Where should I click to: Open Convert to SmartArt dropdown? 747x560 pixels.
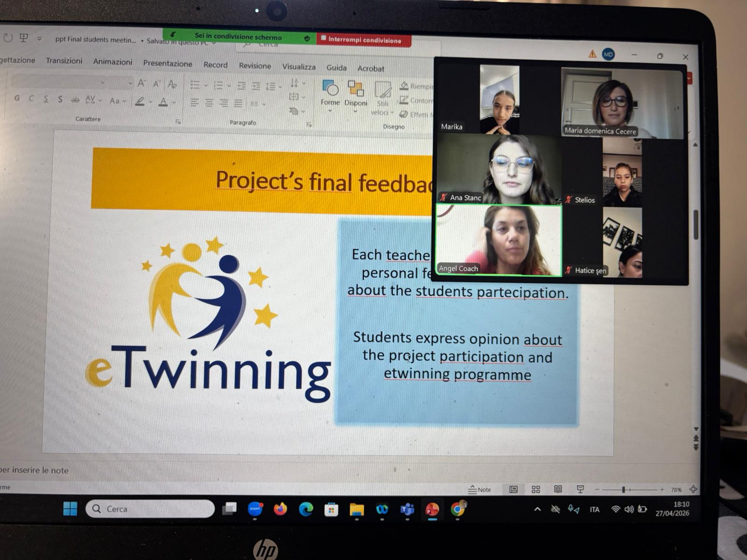(297, 111)
